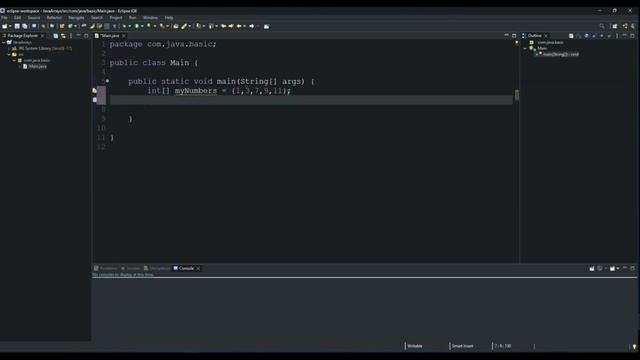Screen dimensions: 640x360
Task: Collapse the com.java.basic package node
Action: click(x=14, y=60)
